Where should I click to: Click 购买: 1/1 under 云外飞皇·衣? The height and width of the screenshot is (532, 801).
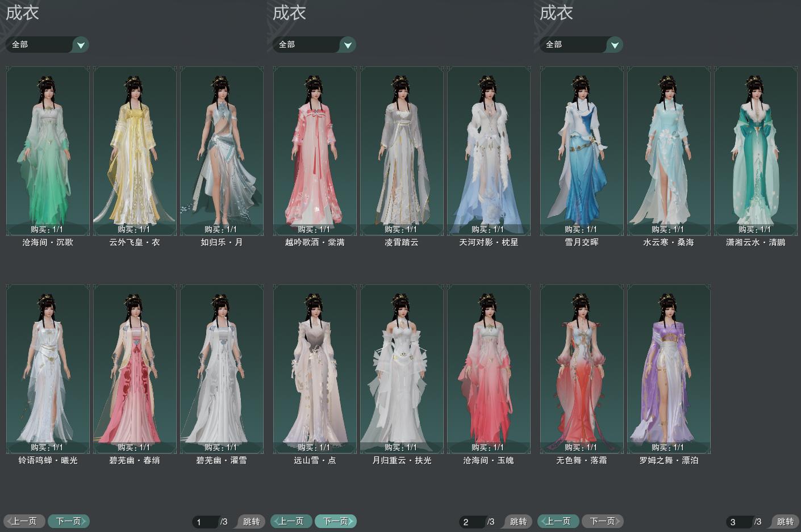point(134,229)
